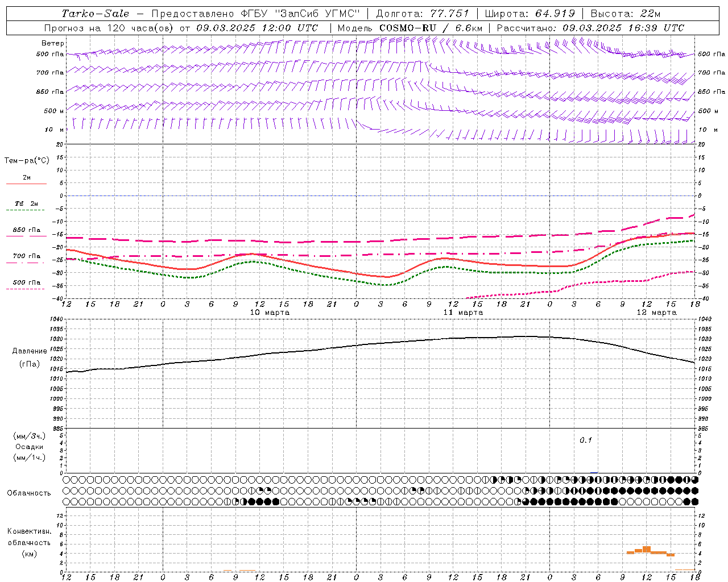Click the tallest orange convective cloud bar

click(647, 549)
